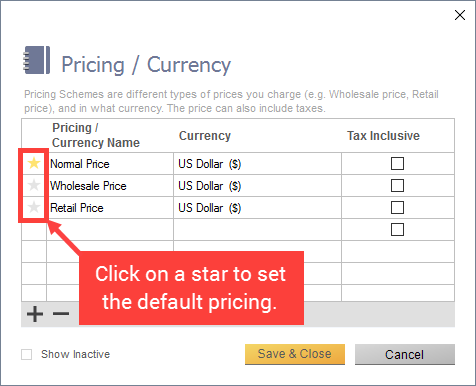Select the Normal Price name cell
476x386 pixels.
click(110, 164)
